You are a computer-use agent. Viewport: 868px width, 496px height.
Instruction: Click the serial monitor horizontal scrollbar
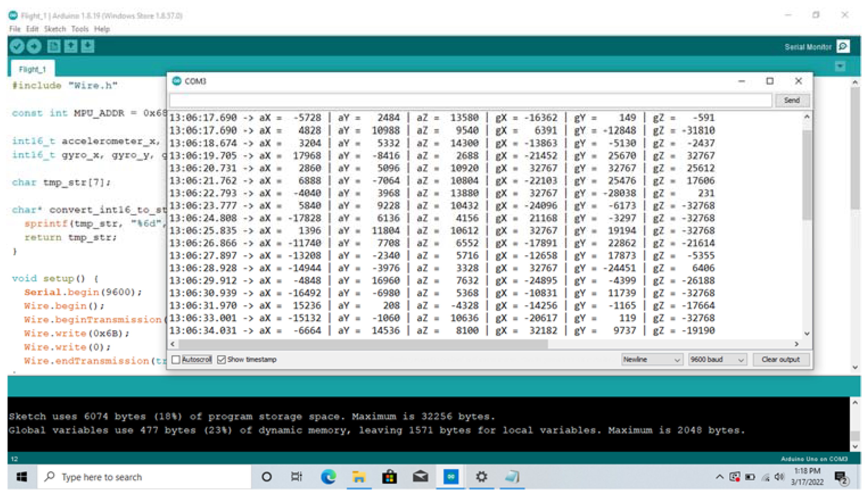363,344
